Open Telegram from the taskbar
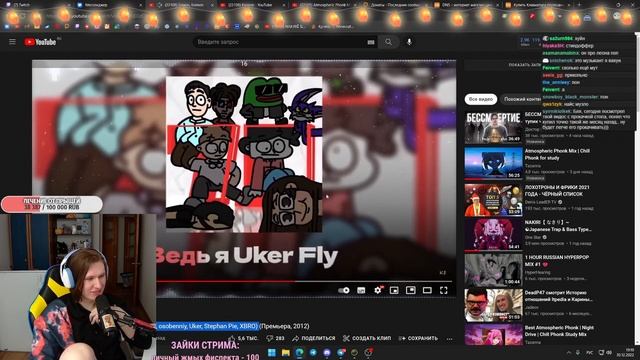Viewport: 640px width, 360px height. [x=313, y=352]
